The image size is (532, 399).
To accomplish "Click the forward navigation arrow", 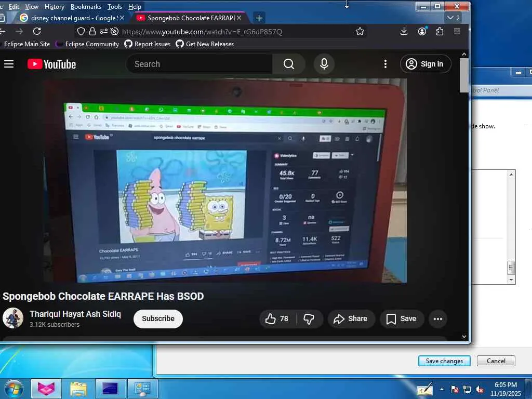I will (19, 32).
